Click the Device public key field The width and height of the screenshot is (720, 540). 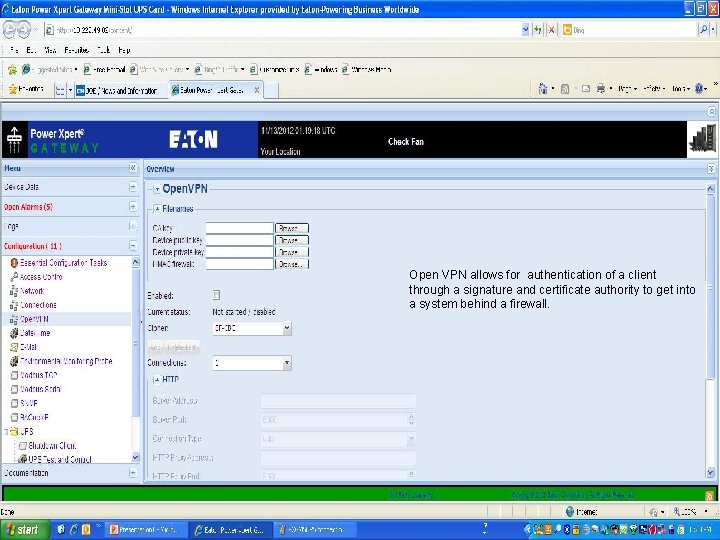(x=240, y=240)
